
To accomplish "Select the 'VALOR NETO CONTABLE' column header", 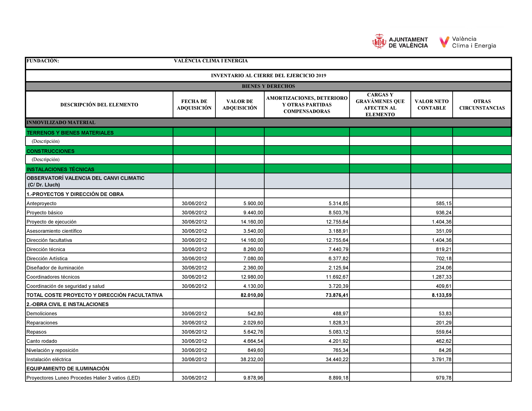I will click(x=432, y=105).
